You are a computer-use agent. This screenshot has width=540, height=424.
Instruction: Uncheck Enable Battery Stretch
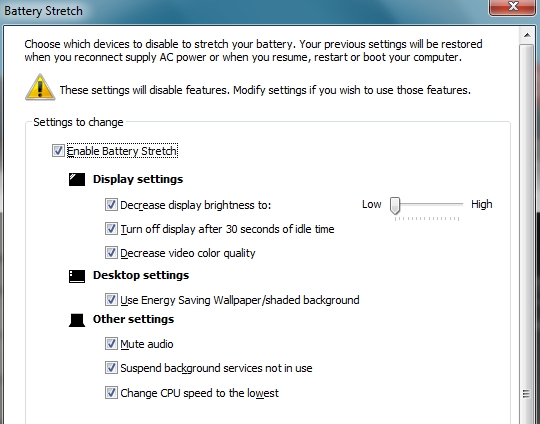[x=58, y=151]
